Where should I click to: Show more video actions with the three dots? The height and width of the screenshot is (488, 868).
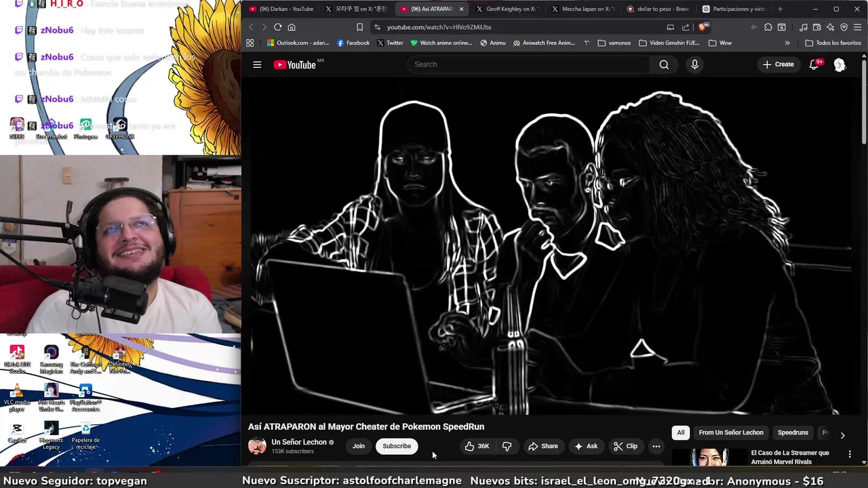pos(656,446)
